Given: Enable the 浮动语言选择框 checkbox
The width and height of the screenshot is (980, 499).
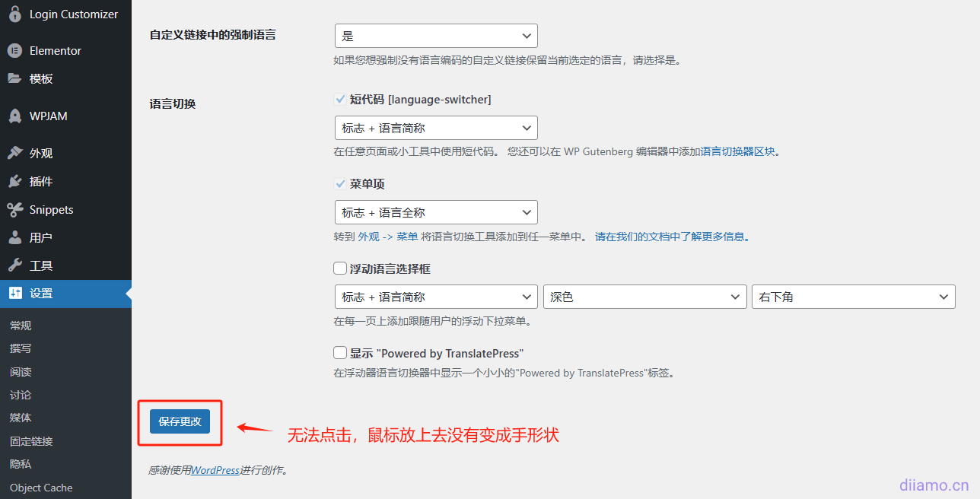Looking at the screenshot, I should point(340,269).
